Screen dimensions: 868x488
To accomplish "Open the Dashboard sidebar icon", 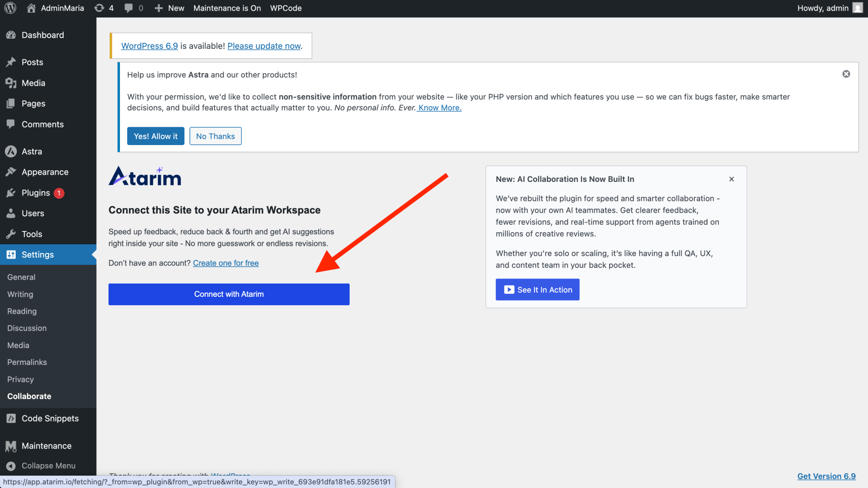I will coord(11,35).
